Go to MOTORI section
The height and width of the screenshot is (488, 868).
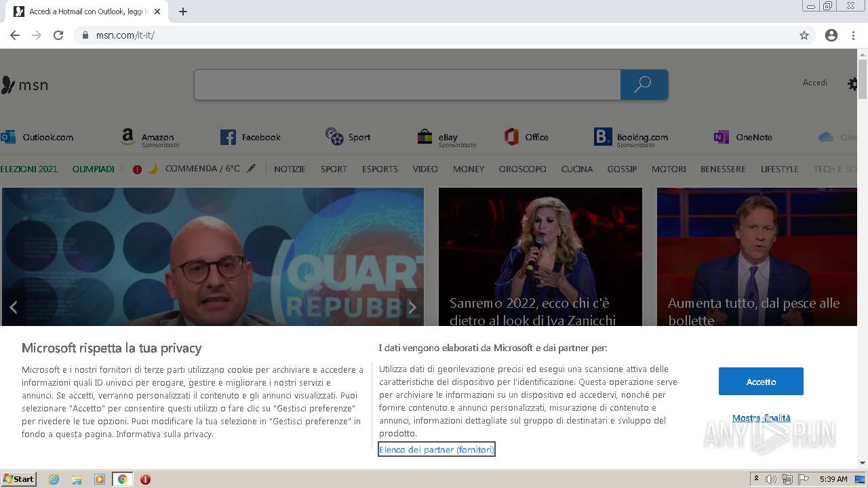[669, 169]
